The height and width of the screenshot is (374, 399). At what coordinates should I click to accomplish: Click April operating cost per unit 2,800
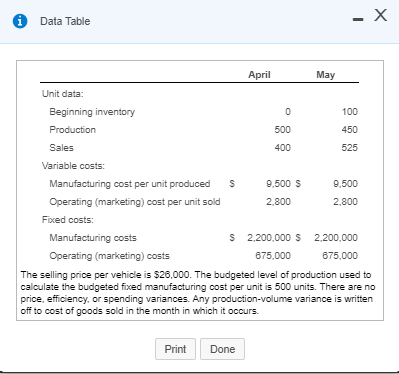(279, 202)
